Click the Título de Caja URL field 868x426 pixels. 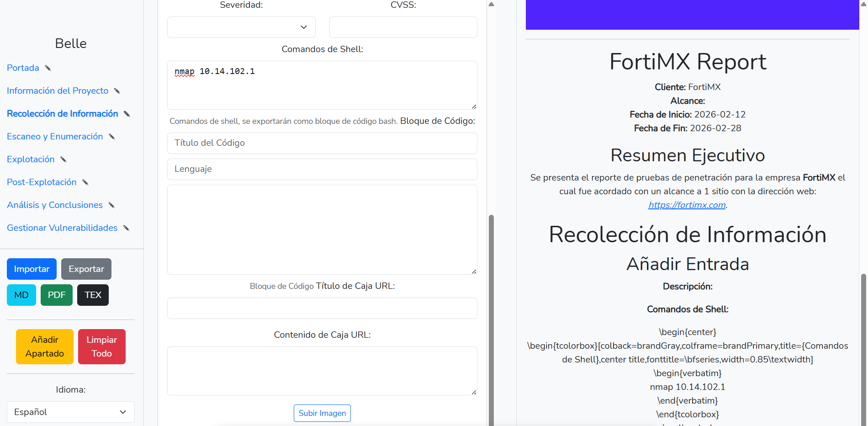point(322,308)
